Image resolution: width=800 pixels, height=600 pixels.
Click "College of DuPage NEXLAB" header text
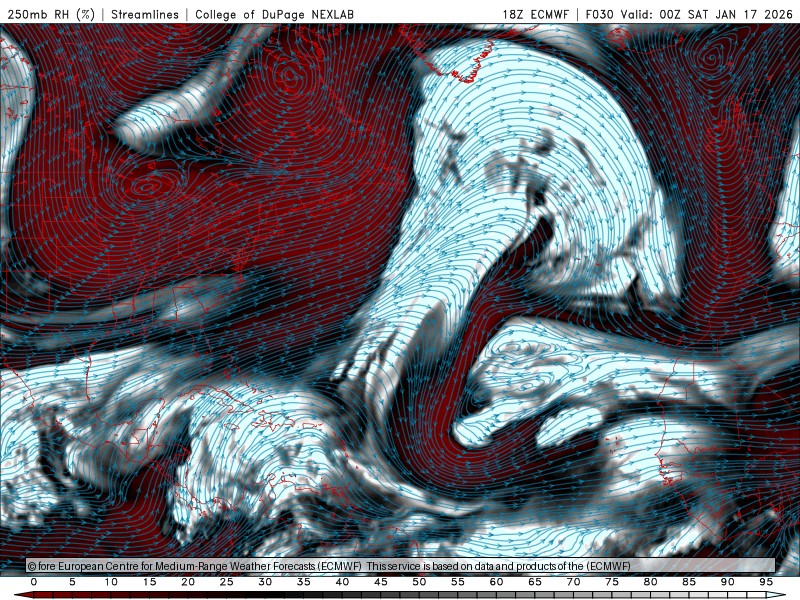tap(274, 14)
